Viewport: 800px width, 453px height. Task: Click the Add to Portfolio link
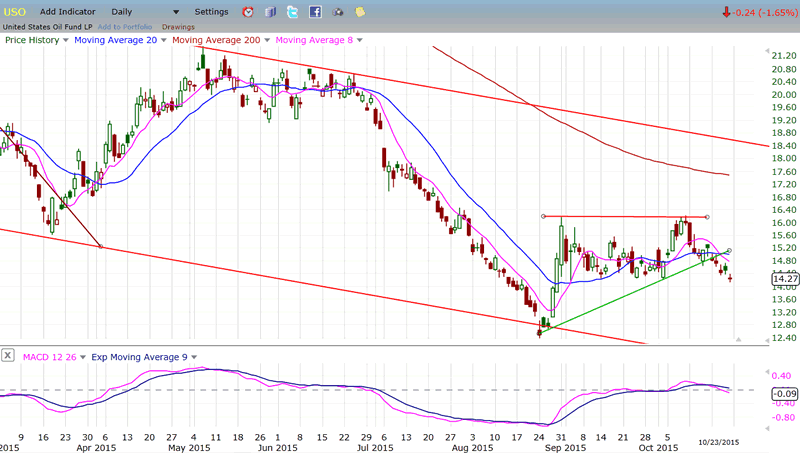124,25
